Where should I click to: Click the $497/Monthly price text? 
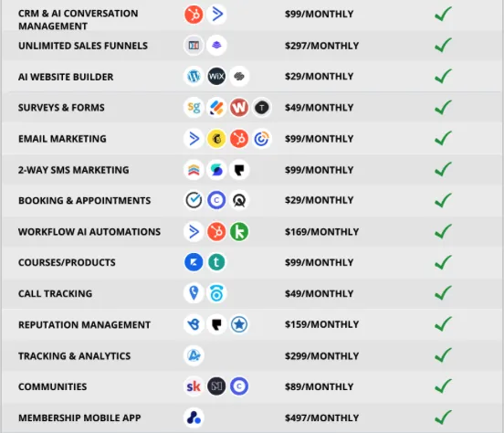[x=321, y=417]
